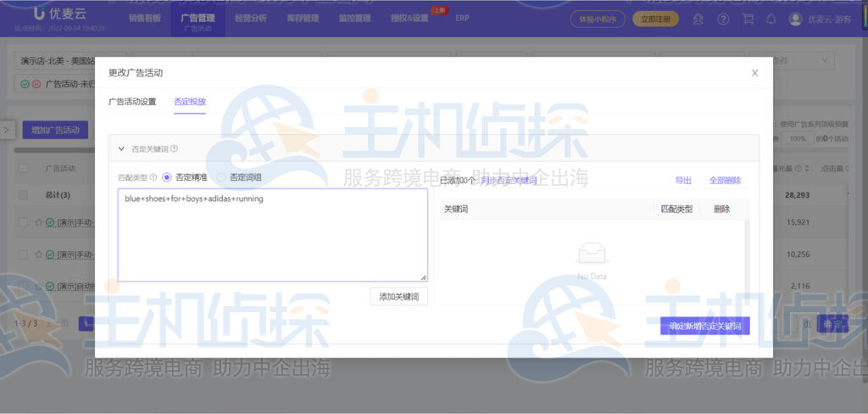Click 确定新增否定关键词 button
Screen dimensions: 868x414
click(704, 326)
